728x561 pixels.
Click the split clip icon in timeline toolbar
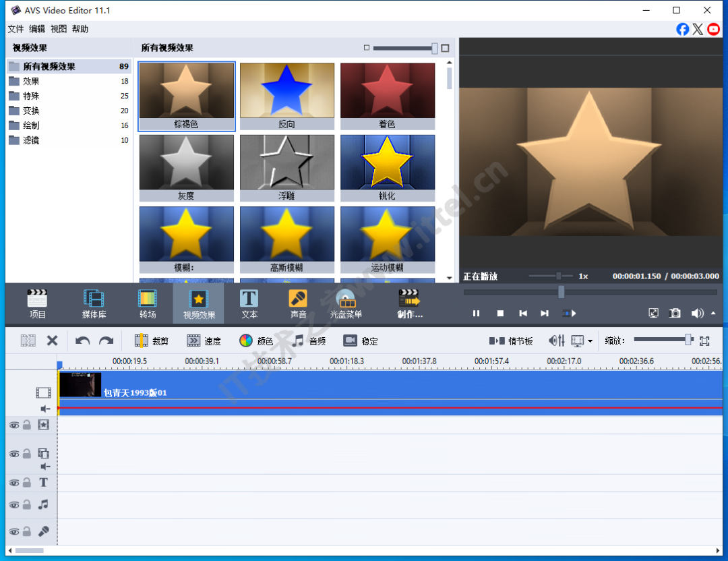click(28, 341)
